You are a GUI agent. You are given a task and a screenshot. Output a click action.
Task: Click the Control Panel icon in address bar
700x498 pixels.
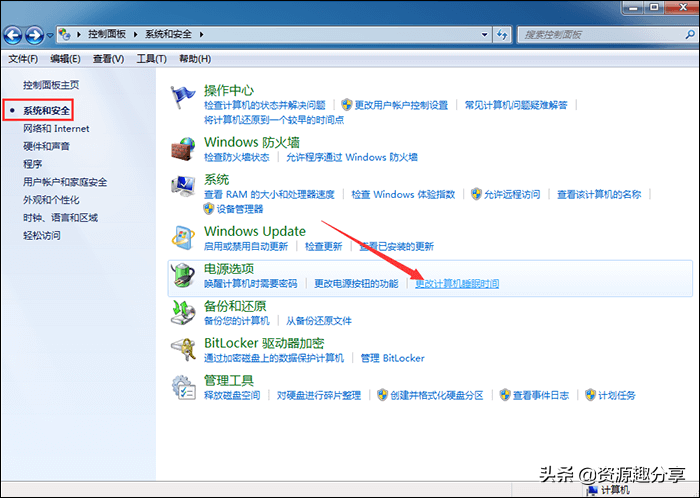tap(65, 34)
